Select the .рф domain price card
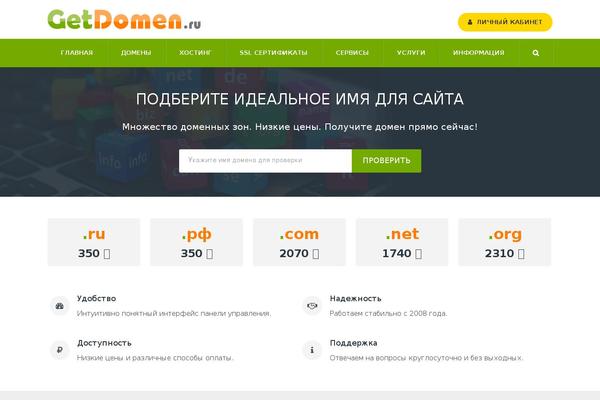 pos(196,242)
